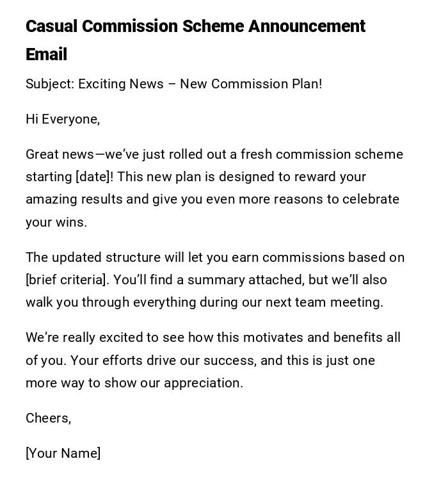Click the [brief criteria] placeholder
Screen dimensions: 448x493
pos(66,280)
